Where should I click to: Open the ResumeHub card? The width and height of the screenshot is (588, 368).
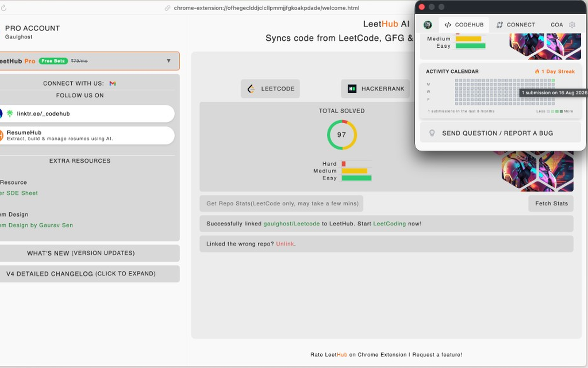[x=86, y=135]
